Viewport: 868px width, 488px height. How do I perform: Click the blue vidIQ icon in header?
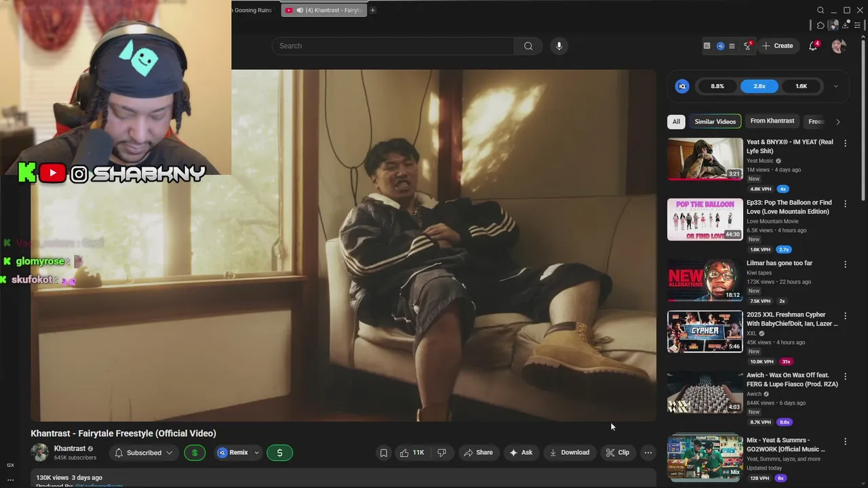[x=720, y=46]
